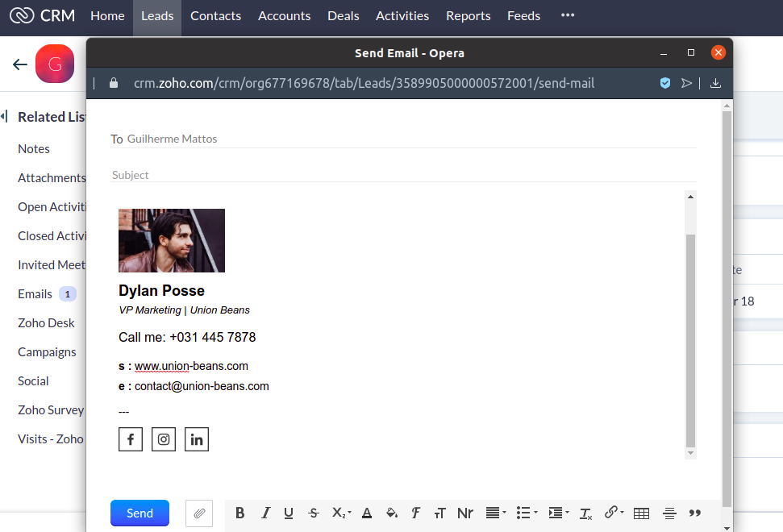Open the Activities tab

pyautogui.click(x=402, y=16)
